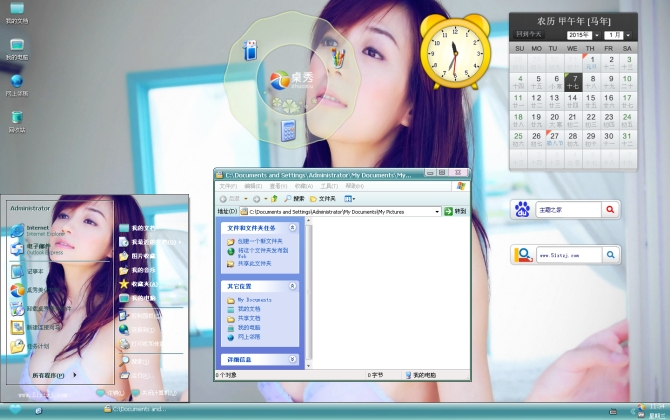Screen dimensions: 670x420
Task: Select January 15 in the calendar
Action: (591, 101)
